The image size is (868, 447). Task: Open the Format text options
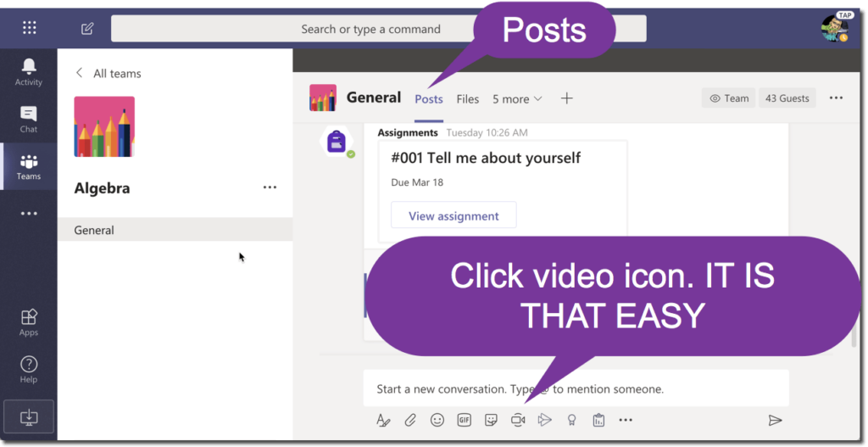click(383, 421)
